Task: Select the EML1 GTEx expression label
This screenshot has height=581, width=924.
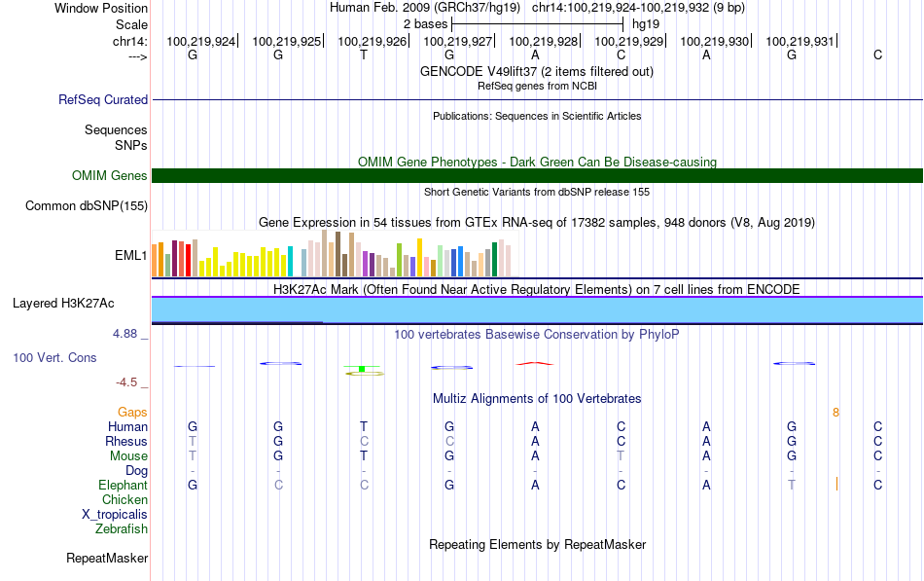Action: pos(131,255)
